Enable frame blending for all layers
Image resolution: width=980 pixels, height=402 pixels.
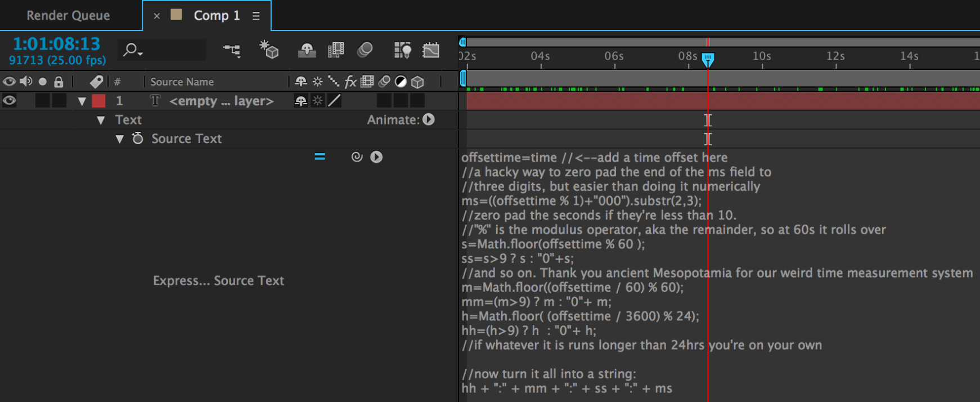pyautogui.click(x=336, y=50)
